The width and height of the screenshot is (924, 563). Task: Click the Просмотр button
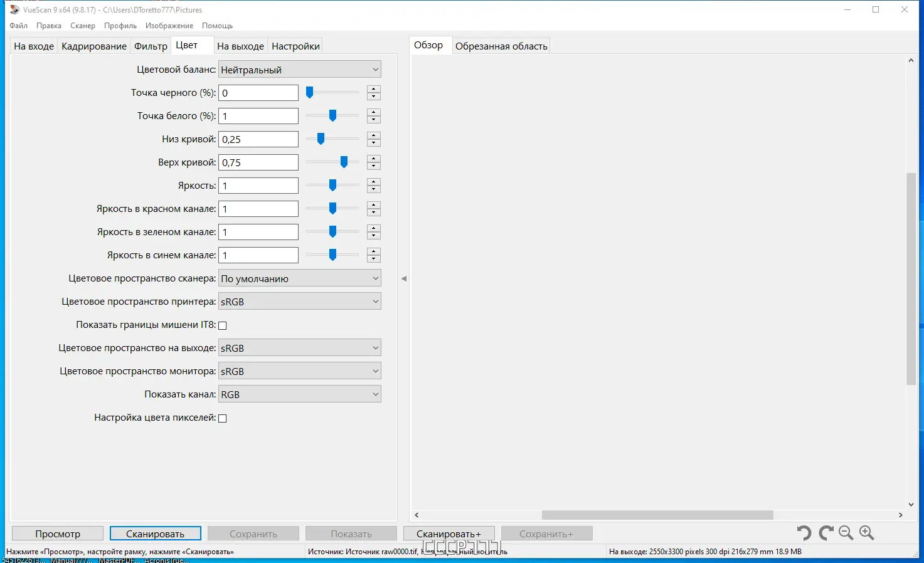click(58, 534)
